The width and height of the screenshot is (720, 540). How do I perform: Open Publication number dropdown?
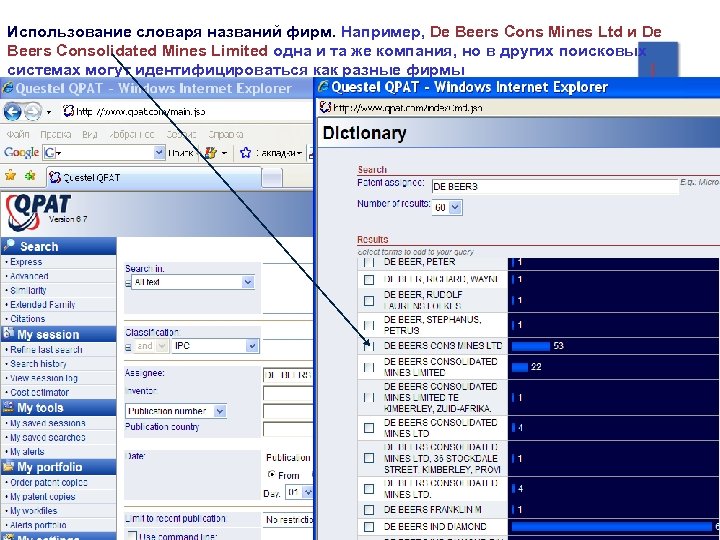click(220, 411)
